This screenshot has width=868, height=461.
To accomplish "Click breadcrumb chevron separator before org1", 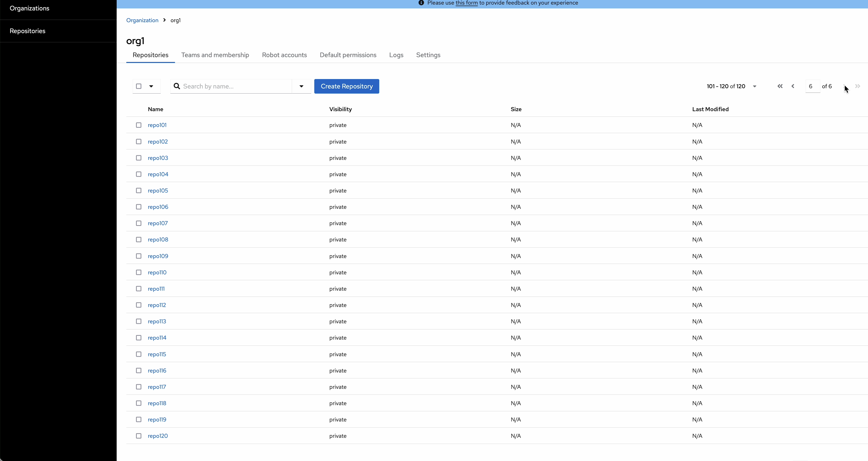I will [x=165, y=20].
